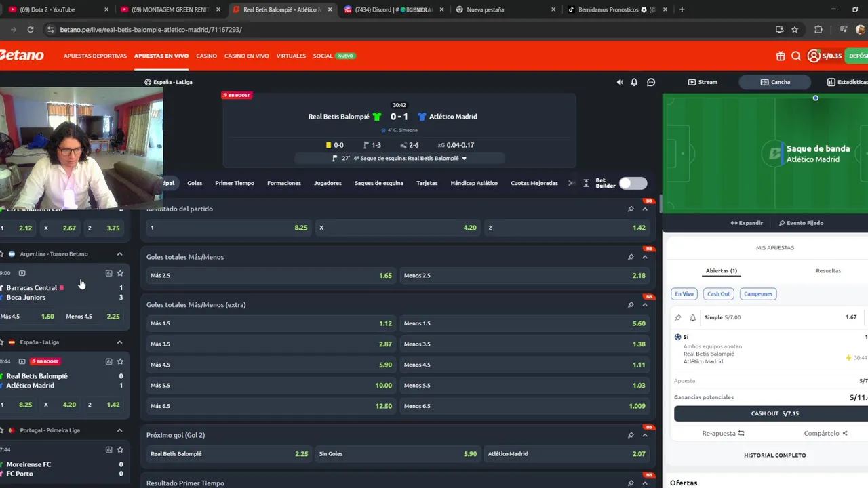This screenshot has width=868, height=488.
Task: Open the Estadísticas view tab
Action: click(x=846, y=82)
